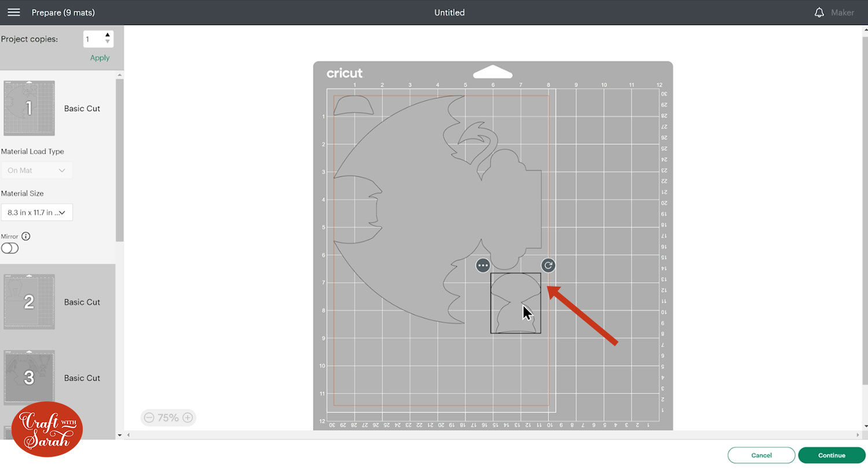Open the Material Load Type dropdown

tap(37, 170)
